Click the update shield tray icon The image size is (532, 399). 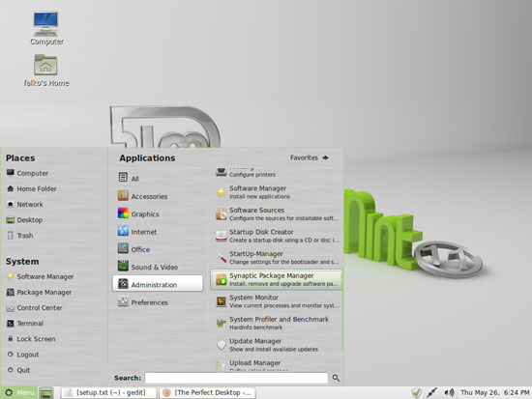coord(416,392)
